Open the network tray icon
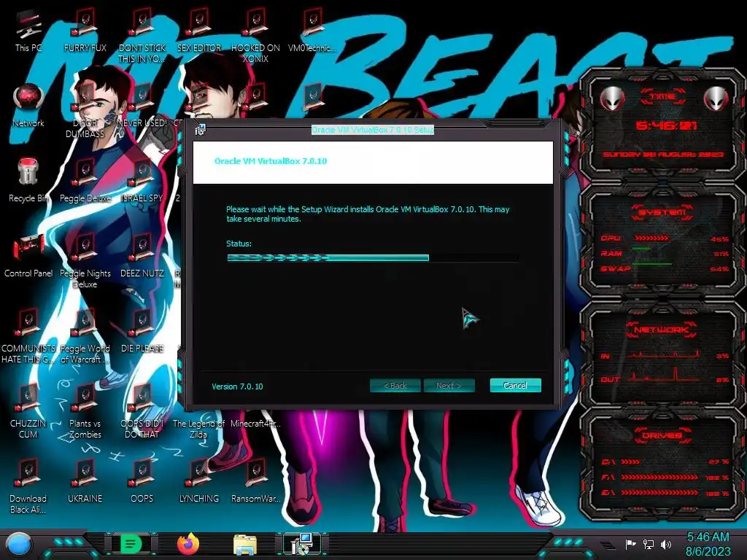The width and height of the screenshot is (747, 560). click(x=649, y=544)
